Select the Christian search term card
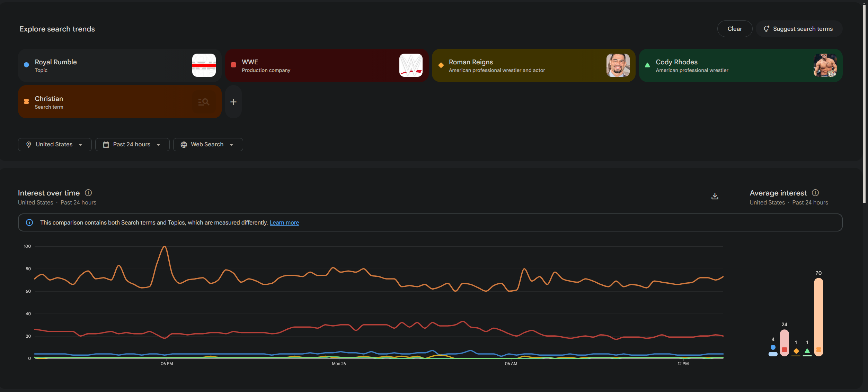Screen dimensions: 868x392 (x=104, y=102)
